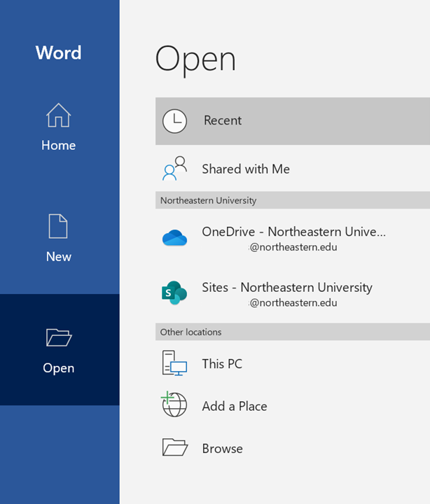
Task: Click the New blank document icon
Action: [58, 226]
